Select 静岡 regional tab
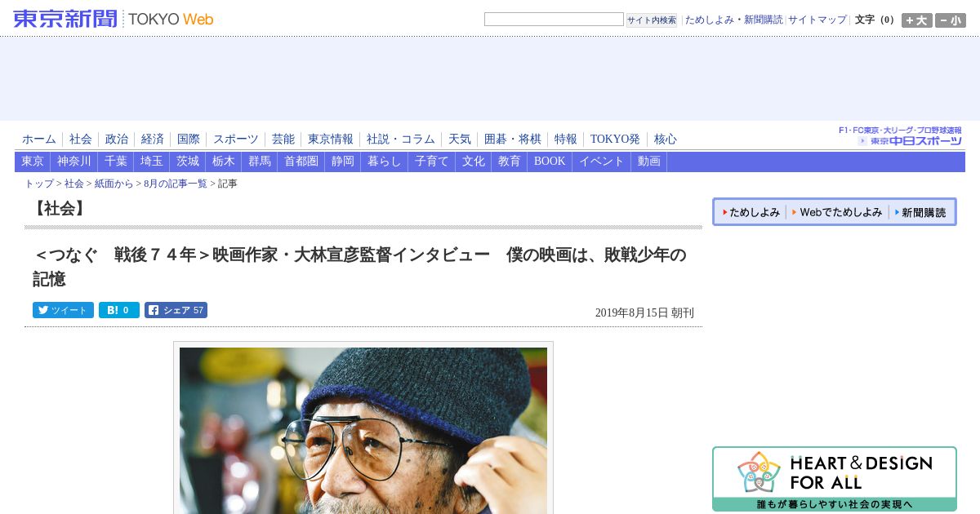980x514 pixels. tap(343, 162)
